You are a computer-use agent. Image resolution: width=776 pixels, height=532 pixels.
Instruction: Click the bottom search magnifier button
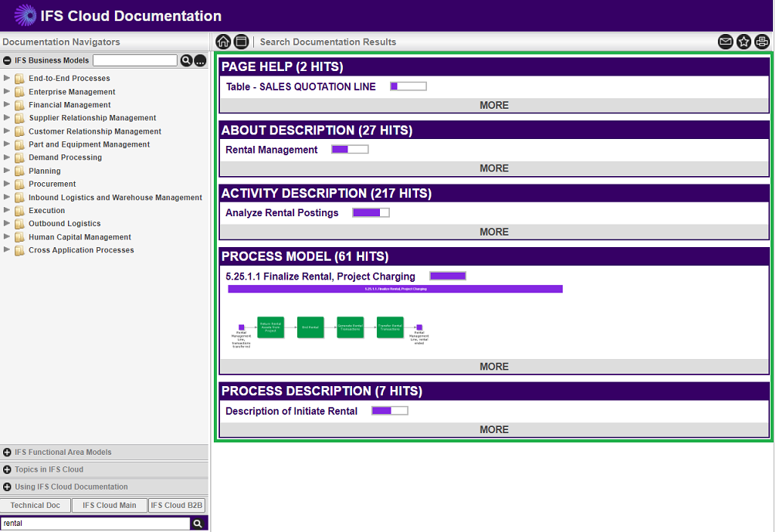(x=198, y=524)
